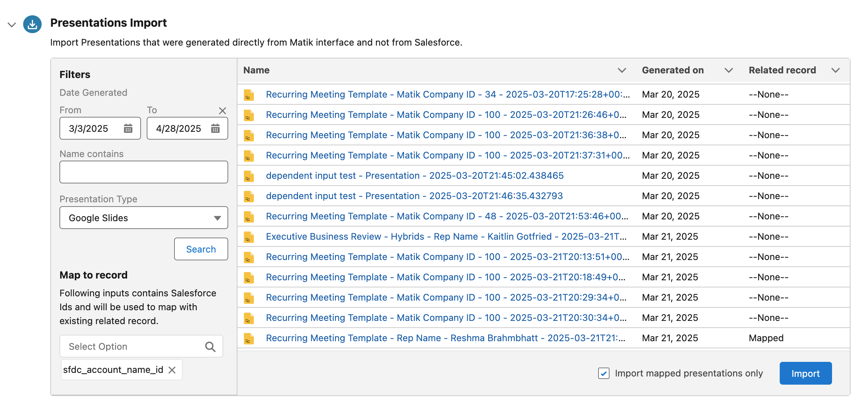Open Recurring Meeting Template 2025-03-21T20:29:34 link
This screenshot has height=411, width=868.
446,297
